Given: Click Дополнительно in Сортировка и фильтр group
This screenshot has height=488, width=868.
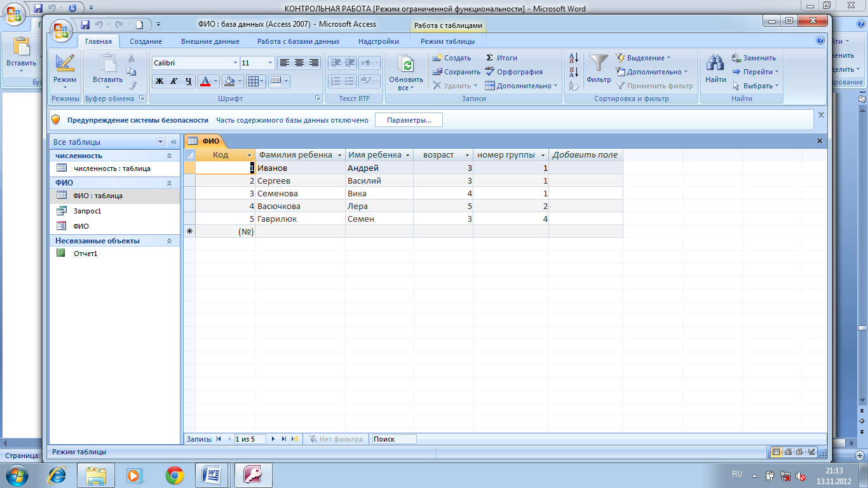Looking at the screenshot, I should 652,72.
